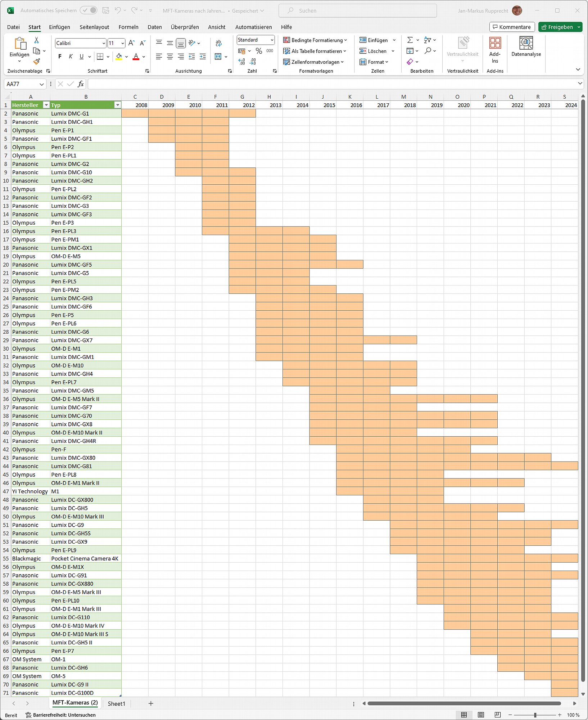Toggle bold F formatting
Screen dimensions: 588x720
point(60,57)
